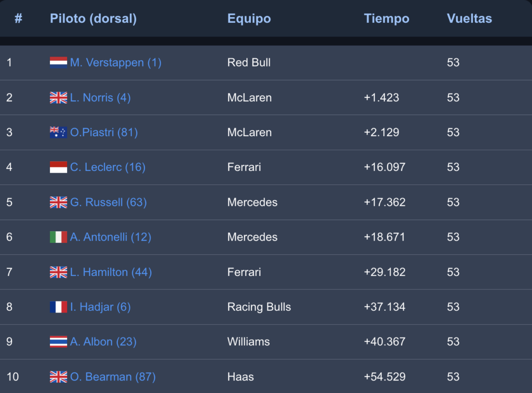Click the French flag beside Hadjar
This screenshot has width=532, height=393.
58,307
